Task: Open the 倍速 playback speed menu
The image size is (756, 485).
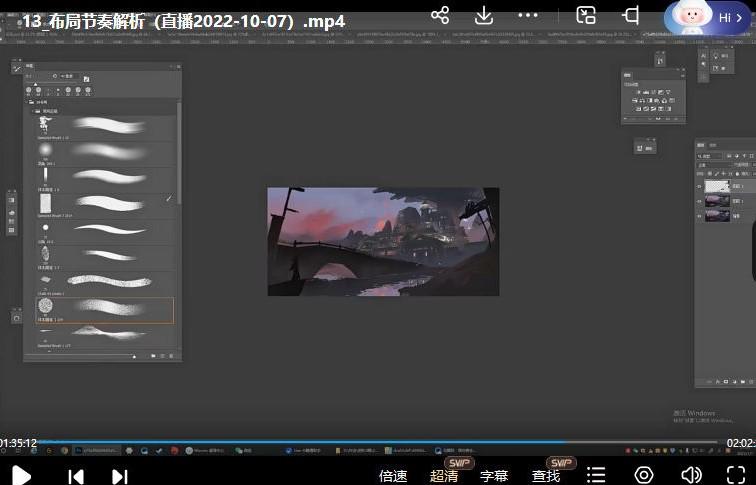Action: pyautogui.click(x=393, y=476)
